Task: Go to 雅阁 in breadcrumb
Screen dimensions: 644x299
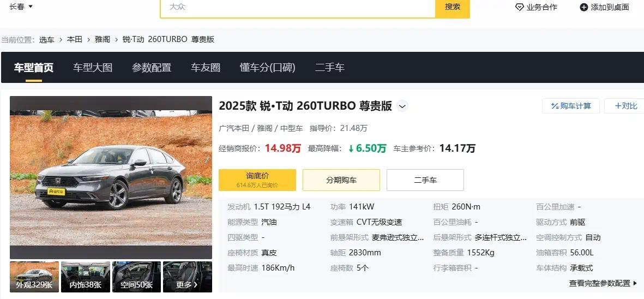Action: click(103, 40)
